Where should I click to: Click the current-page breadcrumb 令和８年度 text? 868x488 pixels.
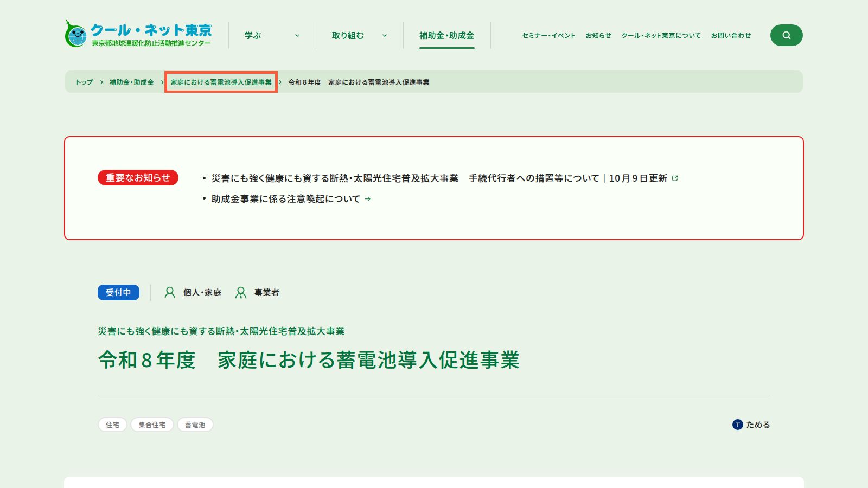(359, 82)
